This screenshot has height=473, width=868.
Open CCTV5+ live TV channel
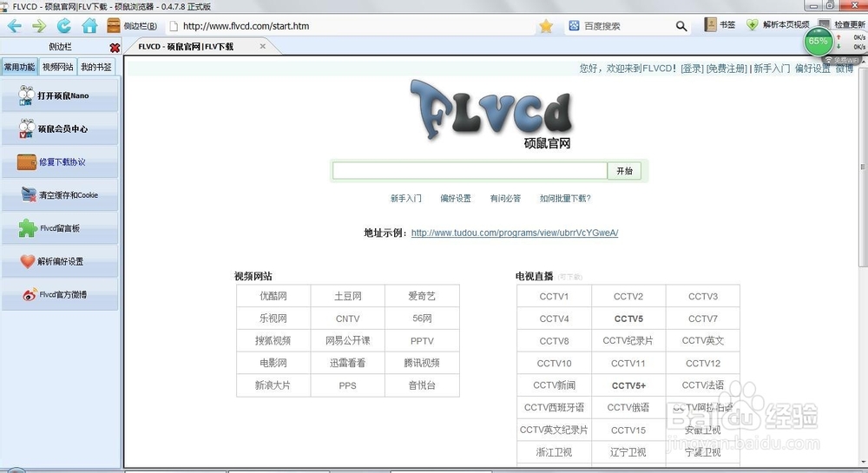[x=628, y=385]
